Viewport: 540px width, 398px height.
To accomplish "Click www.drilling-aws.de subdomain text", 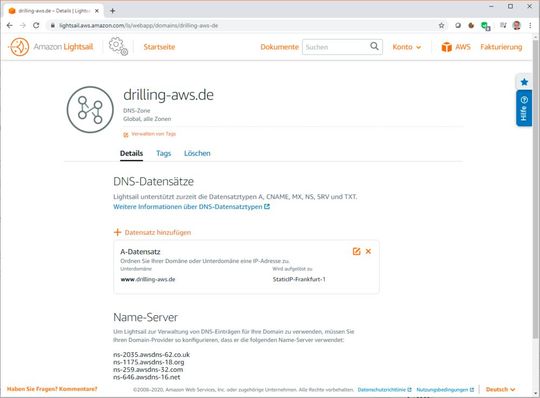I will click(x=148, y=279).
